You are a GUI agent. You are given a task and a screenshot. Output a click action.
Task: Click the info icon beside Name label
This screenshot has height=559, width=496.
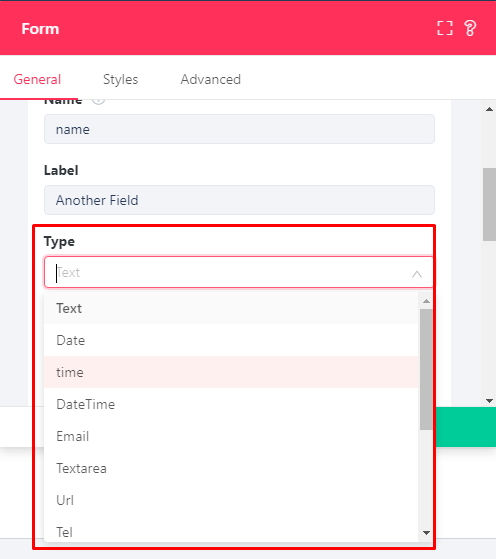click(x=98, y=101)
